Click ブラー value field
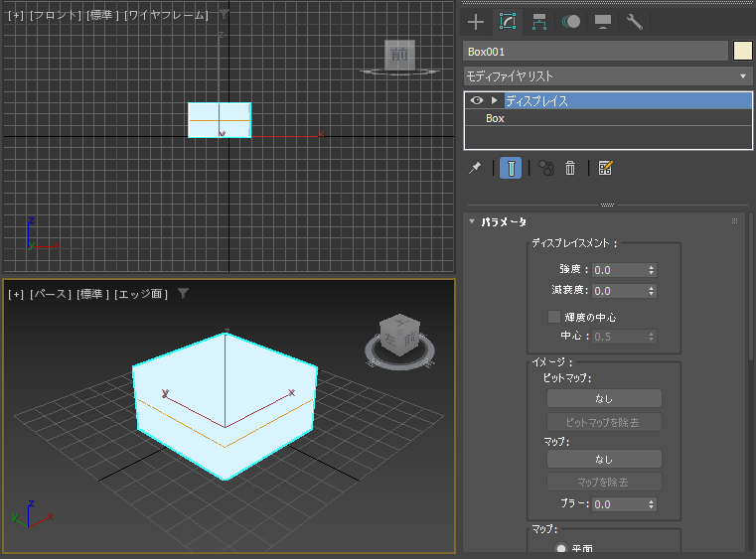 [619, 504]
